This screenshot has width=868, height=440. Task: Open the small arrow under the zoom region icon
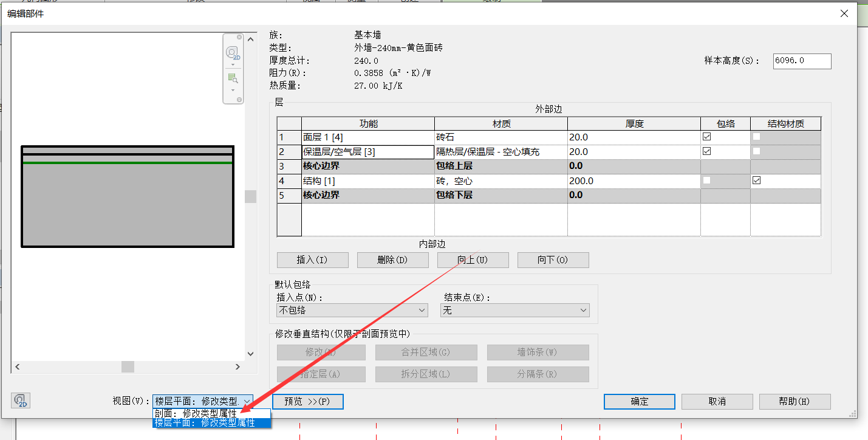[233, 90]
